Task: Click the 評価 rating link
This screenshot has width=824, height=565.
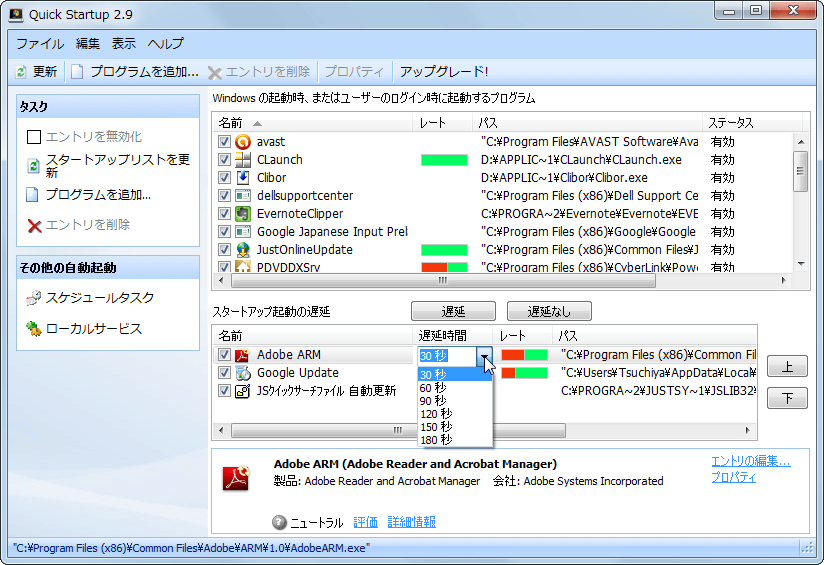Action: point(365,522)
